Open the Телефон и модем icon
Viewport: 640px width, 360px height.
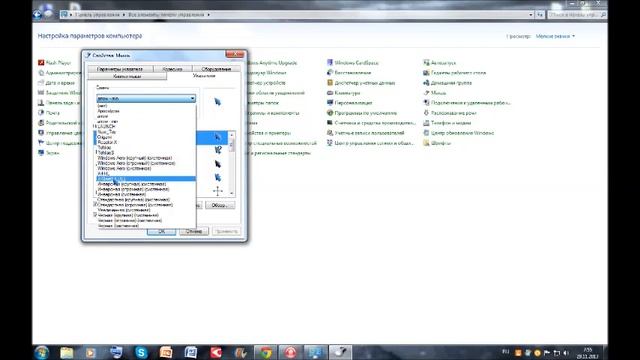tap(447, 123)
